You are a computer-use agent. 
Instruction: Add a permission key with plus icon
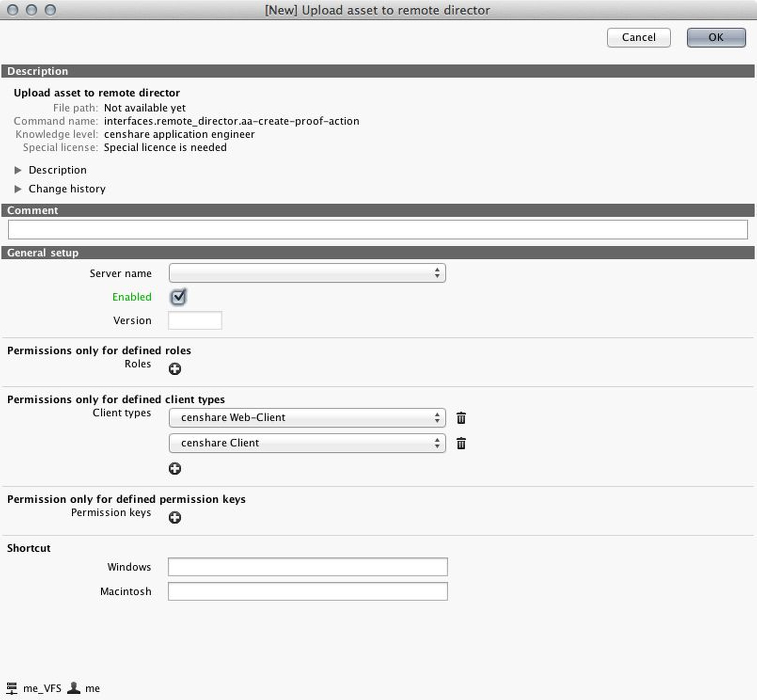(174, 517)
